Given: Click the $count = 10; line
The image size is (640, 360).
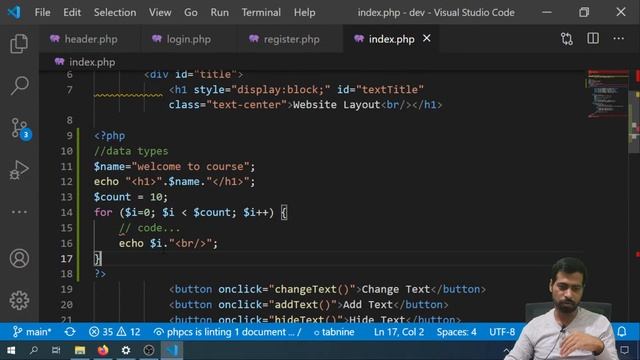Looking at the screenshot, I should pyautogui.click(x=131, y=197).
